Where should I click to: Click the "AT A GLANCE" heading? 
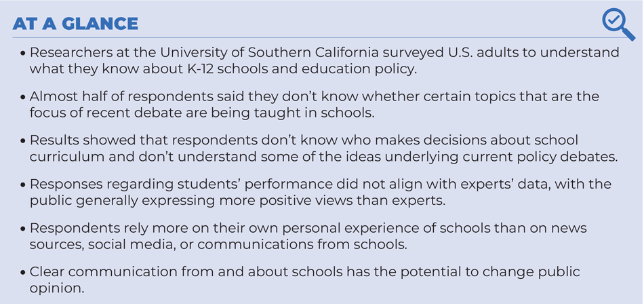tap(75, 24)
